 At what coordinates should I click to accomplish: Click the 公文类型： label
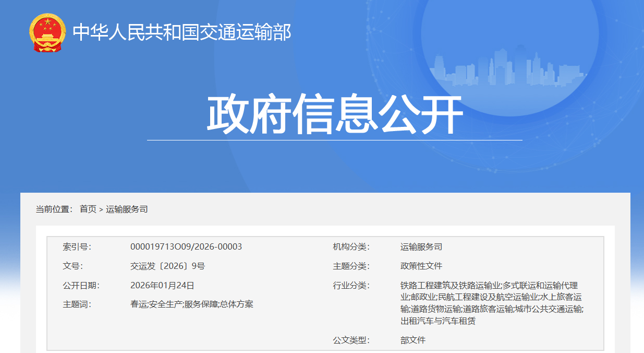point(351,340)
